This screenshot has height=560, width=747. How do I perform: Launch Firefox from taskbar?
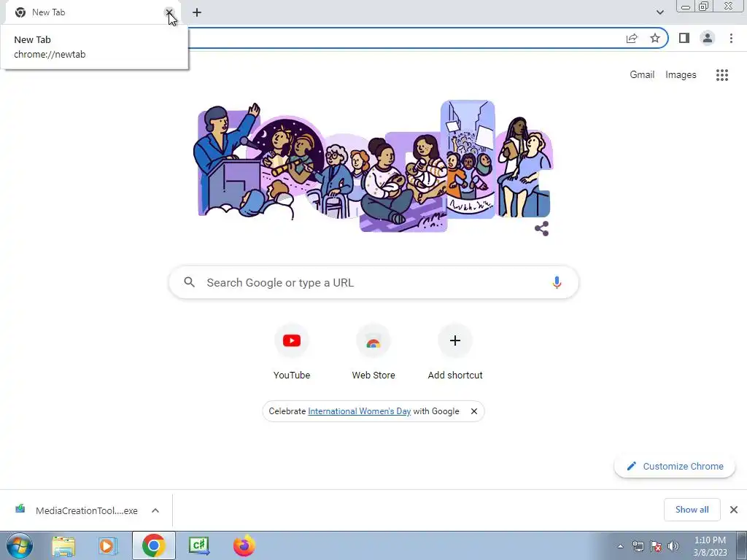pyautogui.click(x=244, y=545)
